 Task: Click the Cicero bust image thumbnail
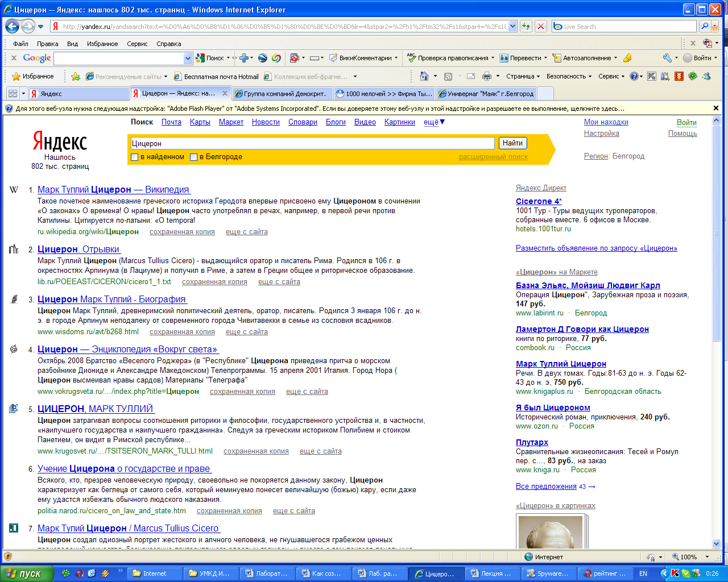[x=550, y=532]
